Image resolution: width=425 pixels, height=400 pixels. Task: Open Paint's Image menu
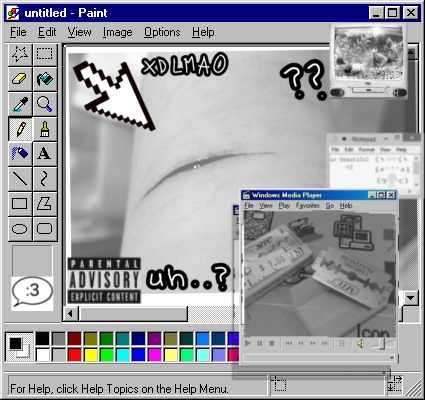point(117,32)
